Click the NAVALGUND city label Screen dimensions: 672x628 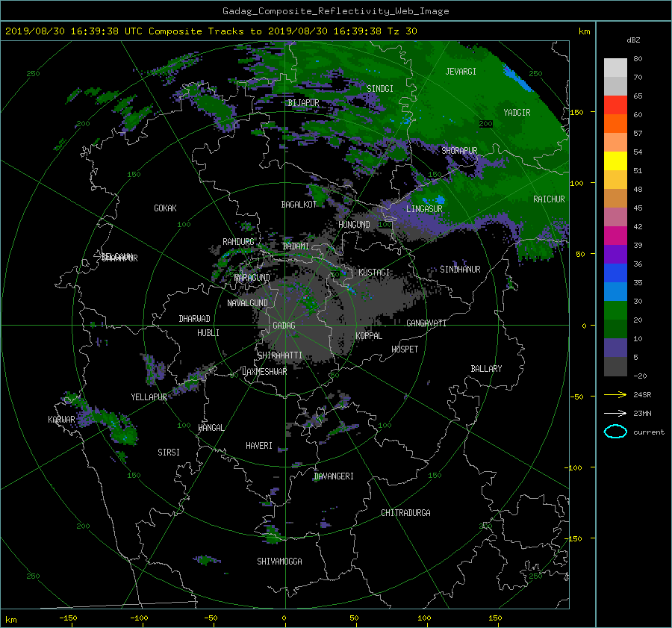[x=247, y=303]
